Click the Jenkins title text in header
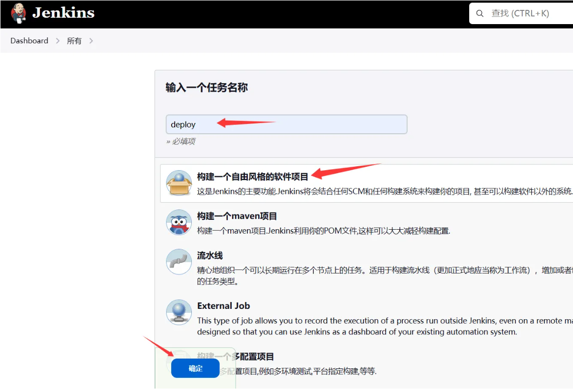The height and width of the screenshot is (392, 573). coord(63,13)
